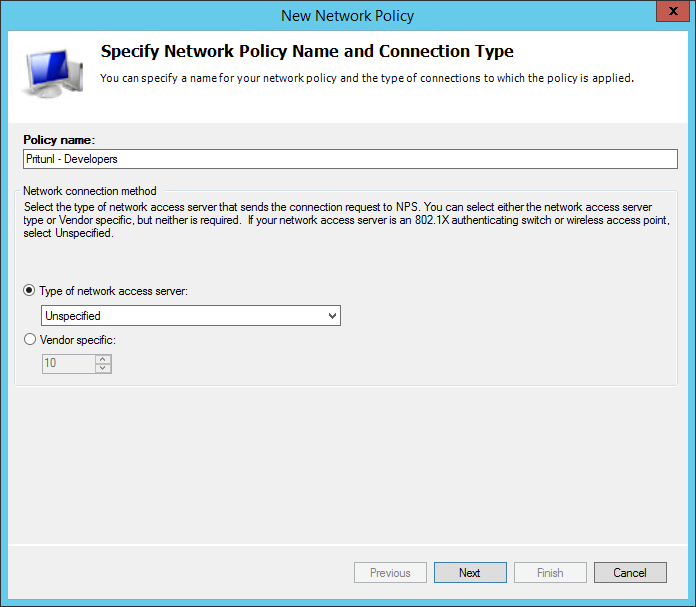Click the disabled Finish button
The width and height of the screenshot is (696, 607).
[550, 572]
